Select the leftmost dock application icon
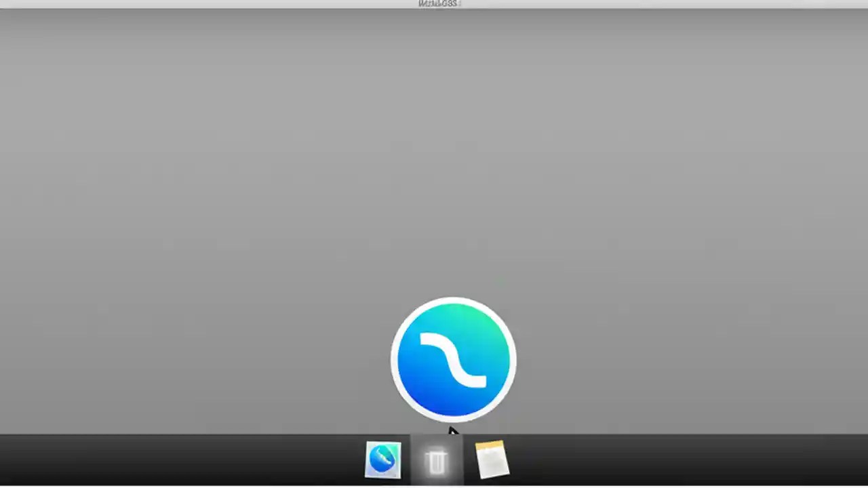 (x=383, y=460)
